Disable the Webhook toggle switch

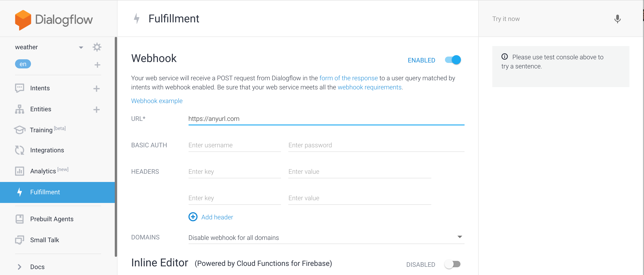click(x=453, y=60)
